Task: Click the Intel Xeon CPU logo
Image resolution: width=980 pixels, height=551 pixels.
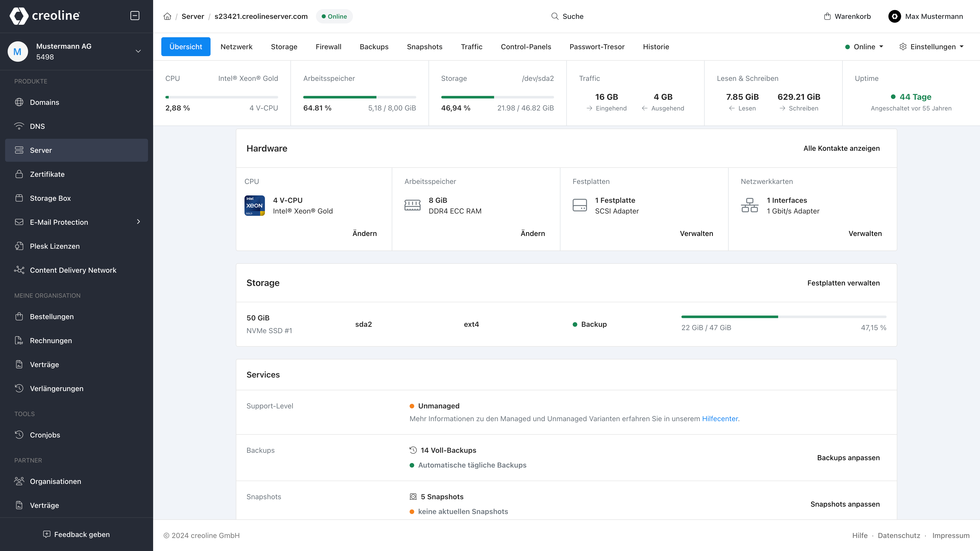Action: coord(254,205)
